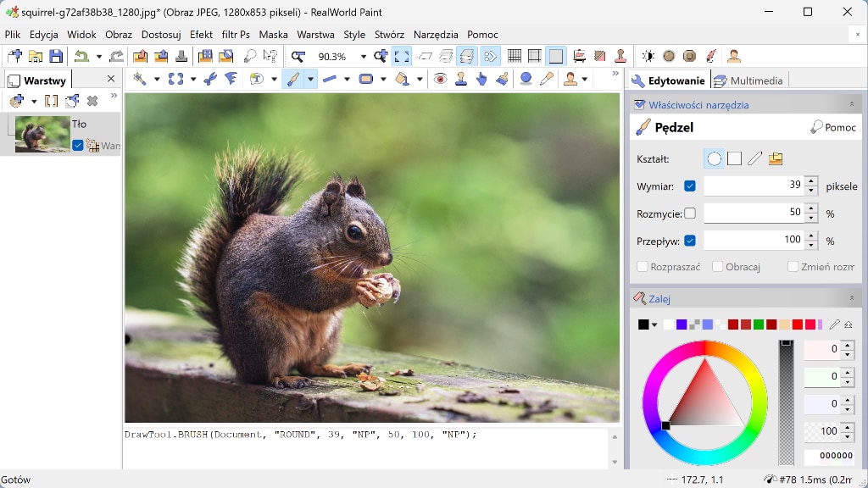Select the rounded rectangle shape tool
Screen dimensions: 868x488
click(364, 79)
